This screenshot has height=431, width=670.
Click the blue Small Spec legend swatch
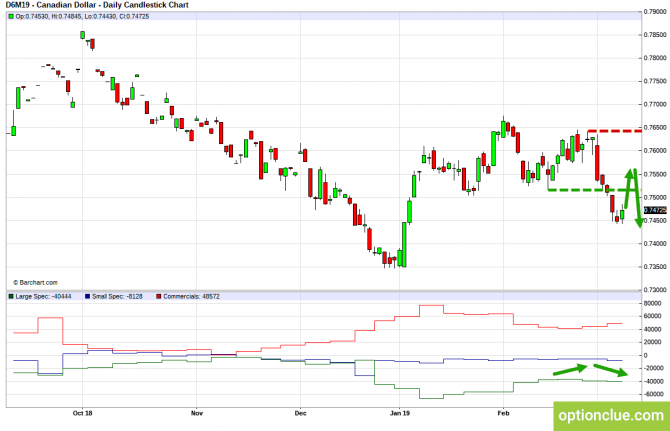(88, 296)
